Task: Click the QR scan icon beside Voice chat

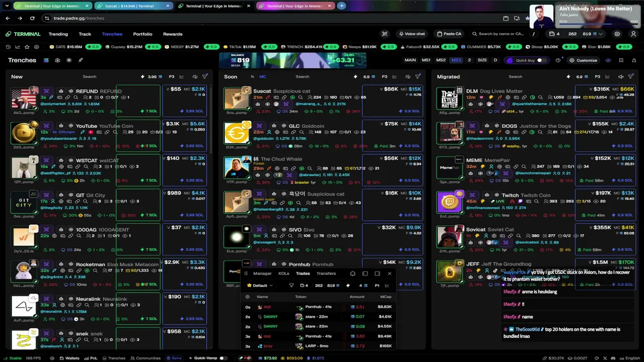Action: tap(385, 34)
